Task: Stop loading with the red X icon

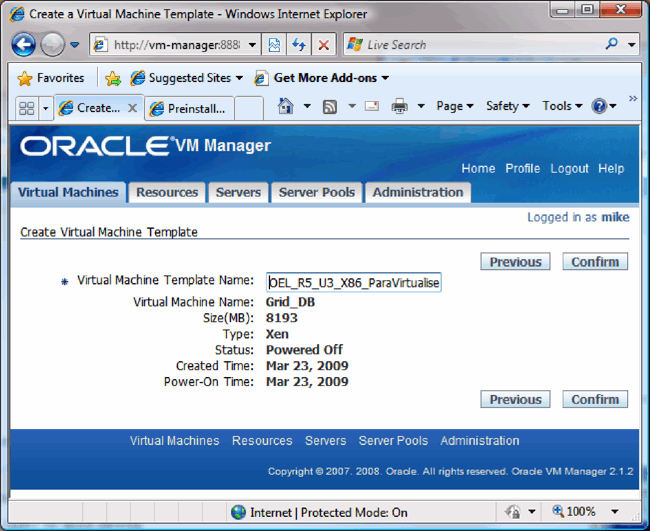Action: [x=324, y=45]
